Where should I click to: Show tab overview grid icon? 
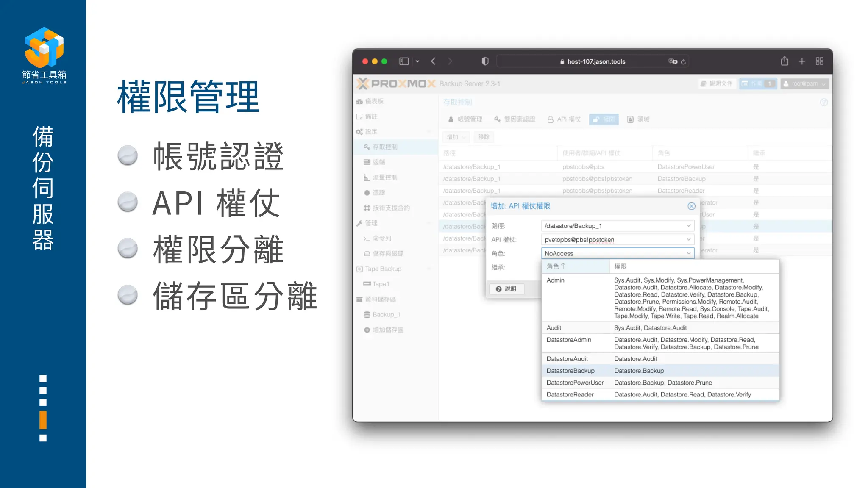[x=820, y=61]
